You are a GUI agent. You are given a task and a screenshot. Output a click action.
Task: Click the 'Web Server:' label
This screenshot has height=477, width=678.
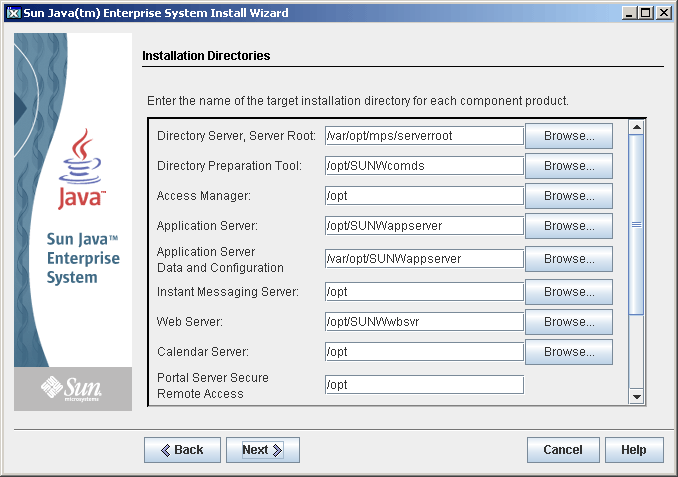tap(190, 322)
